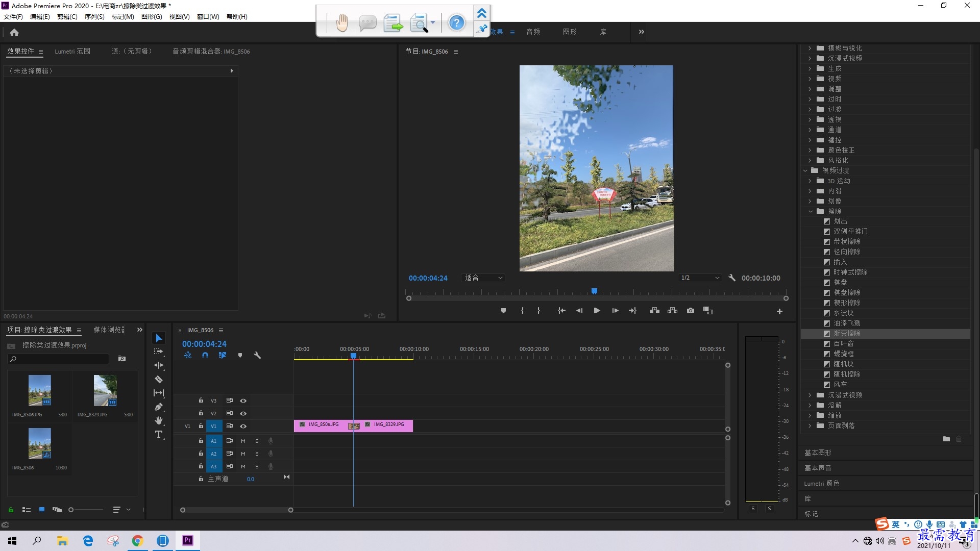This screenshot has width=980, height=551.
Task: Click Mark In bracket button
Action: [522, 311]
